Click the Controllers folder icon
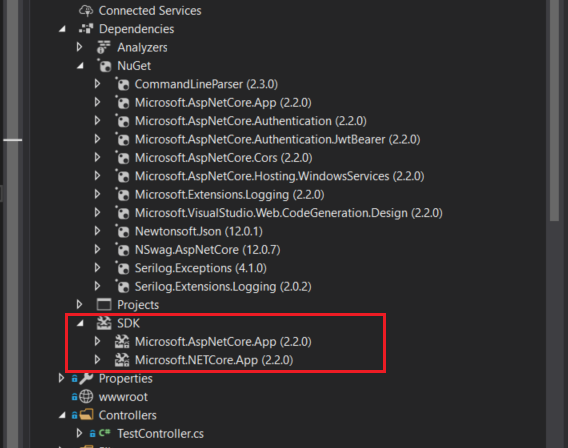 [x=87, y=415]
